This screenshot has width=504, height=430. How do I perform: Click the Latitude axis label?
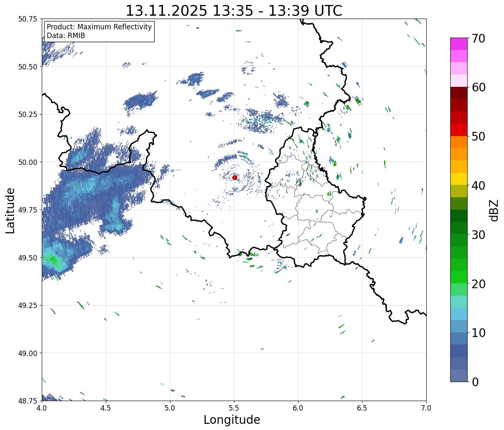click(x=10, y=210)
